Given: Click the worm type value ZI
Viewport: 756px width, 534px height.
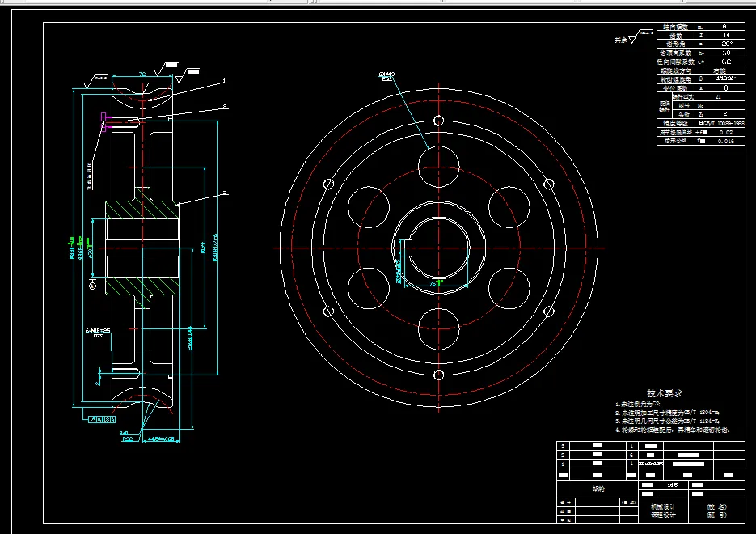Looking at the screenshot, I should [x=718, y=97].
